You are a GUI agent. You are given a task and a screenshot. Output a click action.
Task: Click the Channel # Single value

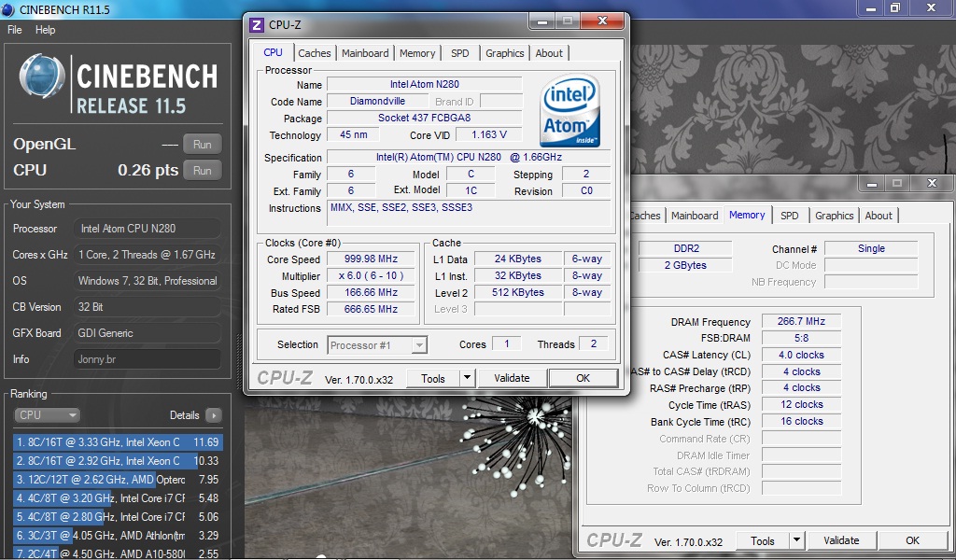(871, 248)
